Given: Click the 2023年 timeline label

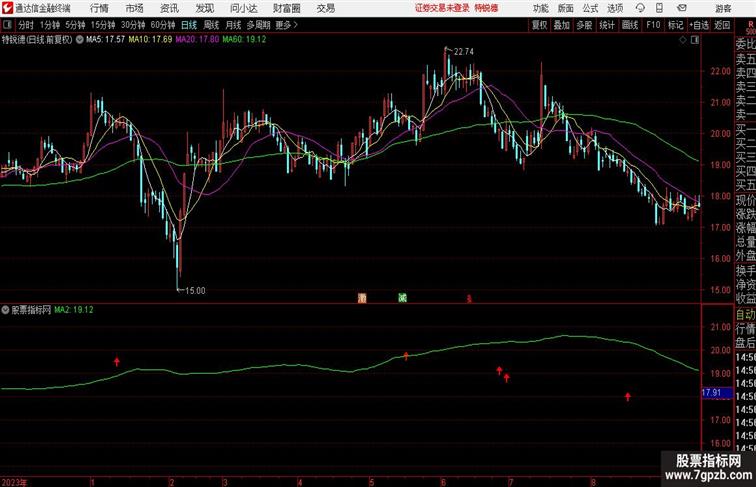Looking at the screenshot, I should pos(14,482).
